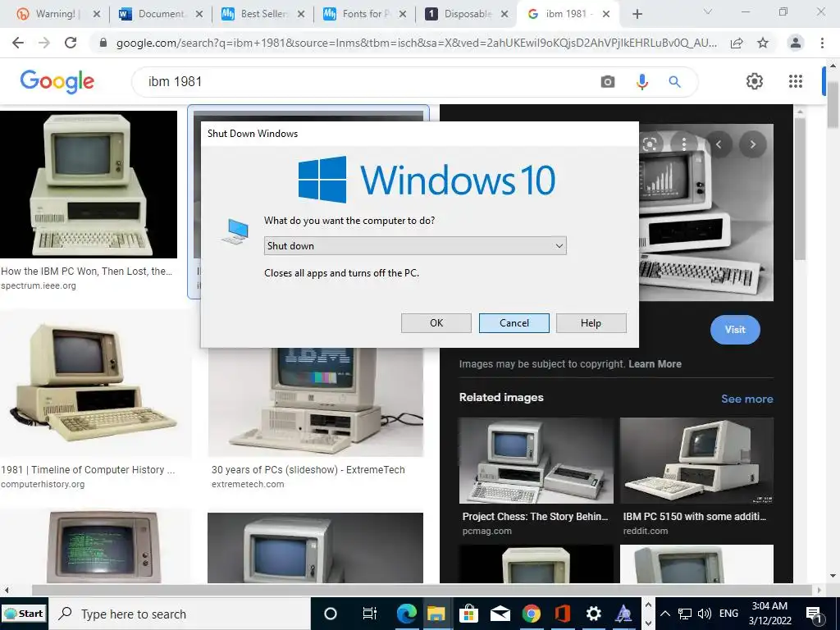Open taskbar clock showing 3:04 AM

click(769, 614)
